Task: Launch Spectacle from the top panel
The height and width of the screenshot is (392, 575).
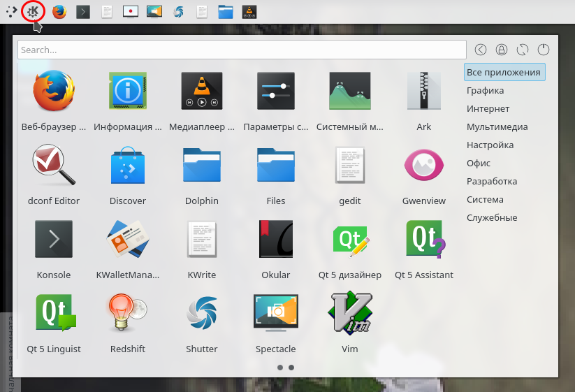Action: point(154,12)
